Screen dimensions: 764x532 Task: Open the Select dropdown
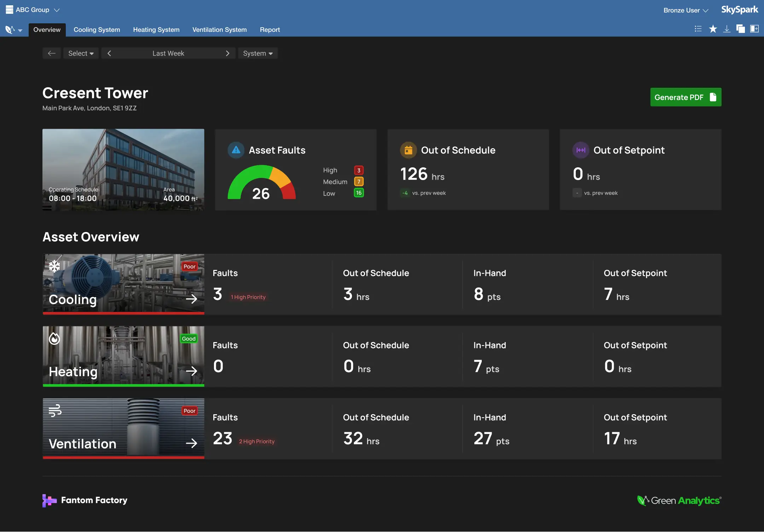(x=81, y=53)
